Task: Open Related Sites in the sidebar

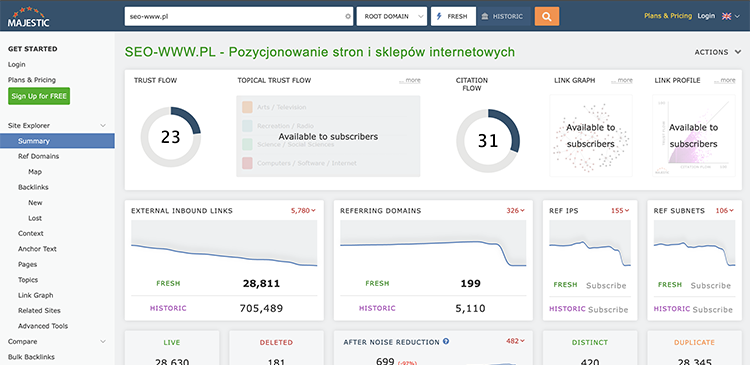Action: (39, 310)
